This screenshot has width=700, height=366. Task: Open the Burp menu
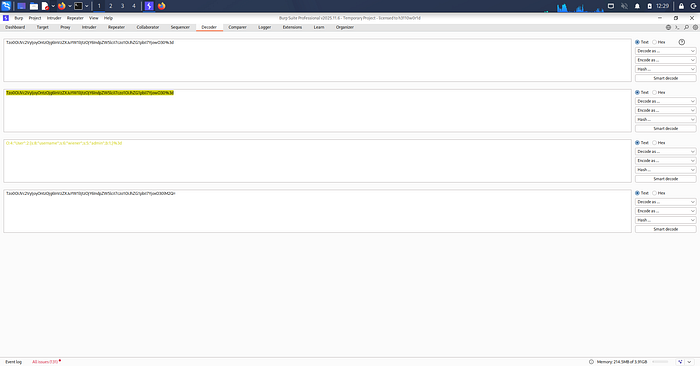pyautogui.click(x=19, y=18)
